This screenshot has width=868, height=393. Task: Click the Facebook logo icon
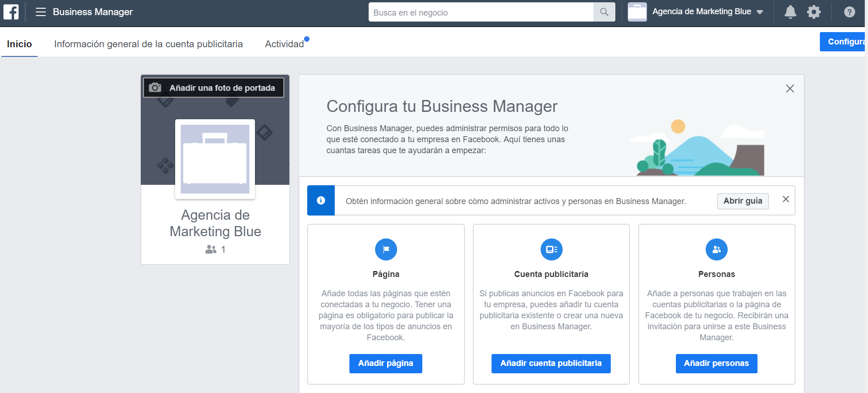(11, 12)
